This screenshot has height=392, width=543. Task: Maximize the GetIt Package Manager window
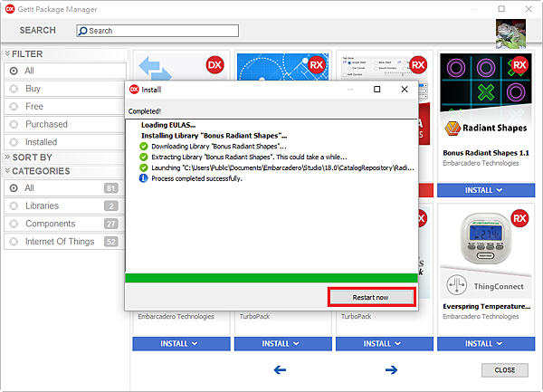(x=501, y=9)
